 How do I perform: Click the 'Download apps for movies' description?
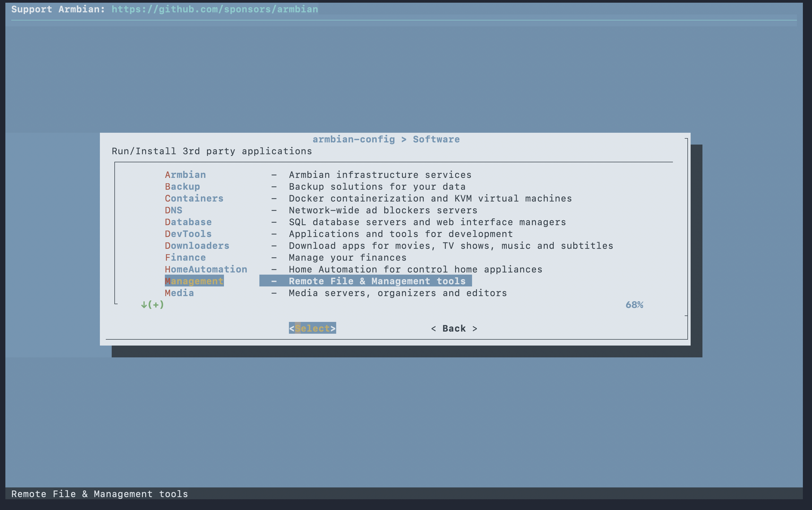pos(451,246)
